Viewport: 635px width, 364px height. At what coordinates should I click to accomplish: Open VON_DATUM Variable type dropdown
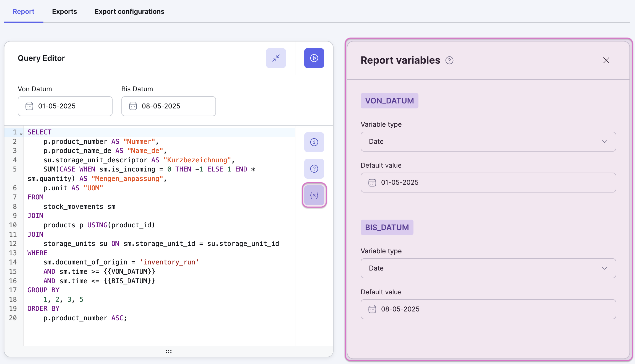488,142
